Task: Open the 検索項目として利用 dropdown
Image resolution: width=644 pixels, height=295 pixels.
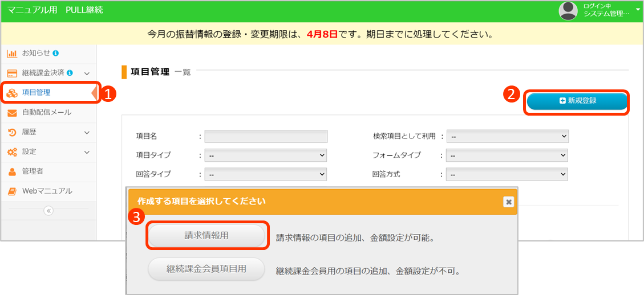Action: tap(508, 136)
